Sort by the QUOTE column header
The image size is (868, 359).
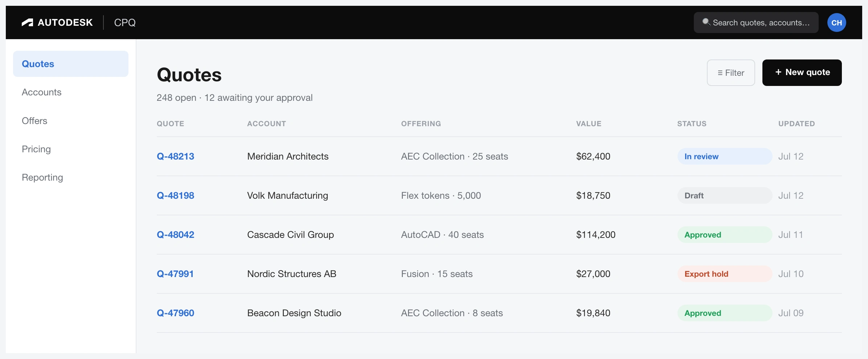pyautogui.click(x=171, y=124)
